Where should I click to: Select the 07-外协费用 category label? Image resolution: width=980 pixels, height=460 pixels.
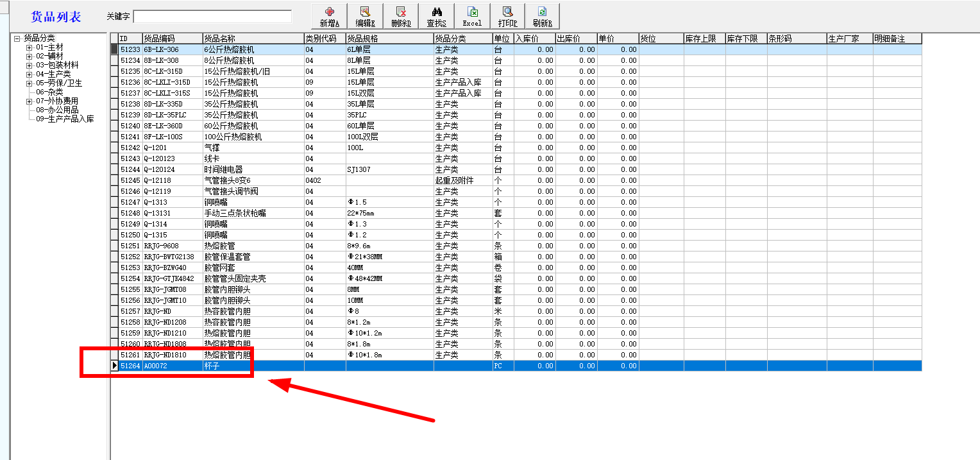point(57,101)
